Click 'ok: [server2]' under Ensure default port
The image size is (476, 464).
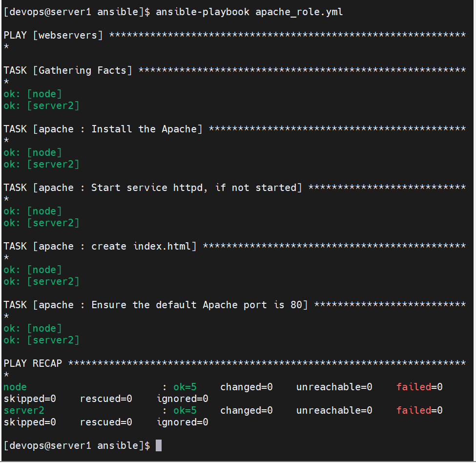[41, 340]
